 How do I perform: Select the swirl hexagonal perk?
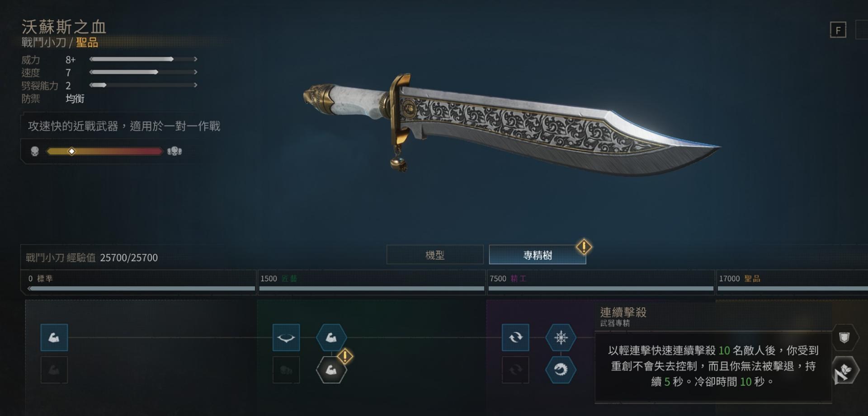[561, 370]
